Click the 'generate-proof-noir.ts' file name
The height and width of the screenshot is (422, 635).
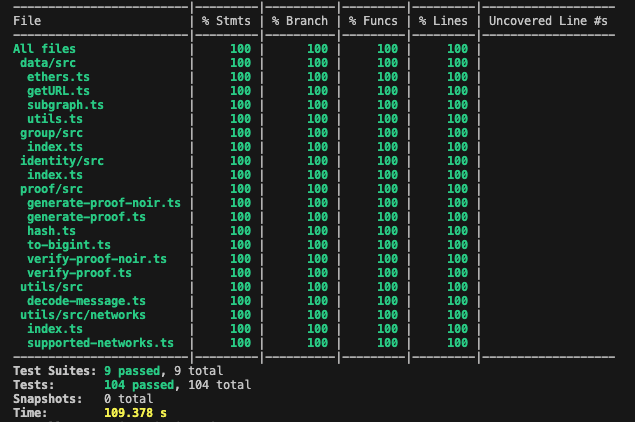pos(104,203)
